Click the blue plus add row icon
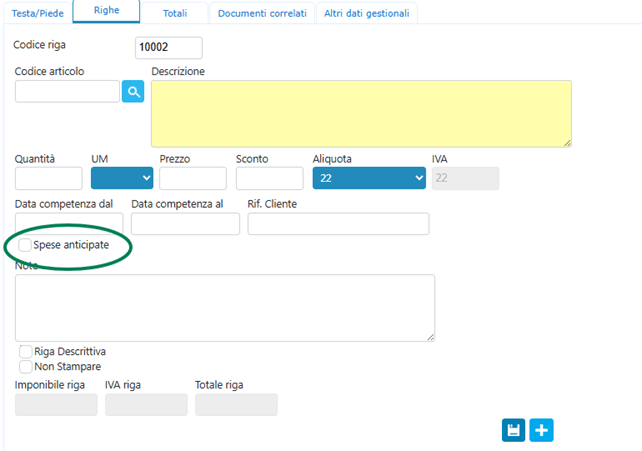The width and height of the screenshot is (642, 451). (x=541, y=429)
